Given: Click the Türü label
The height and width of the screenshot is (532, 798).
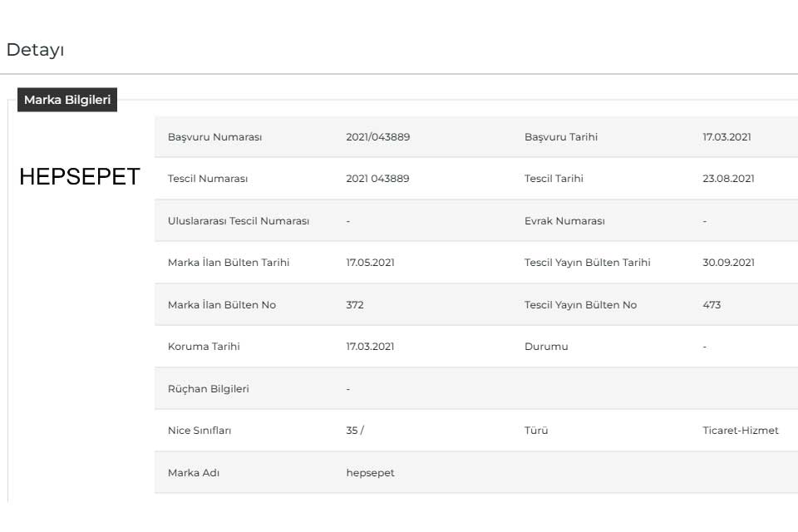Looking at the screenshot, I should 536,431.
